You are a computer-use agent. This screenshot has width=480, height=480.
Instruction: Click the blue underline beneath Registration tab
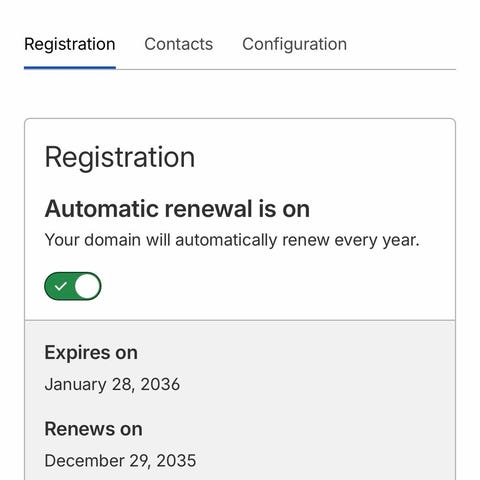70,68
